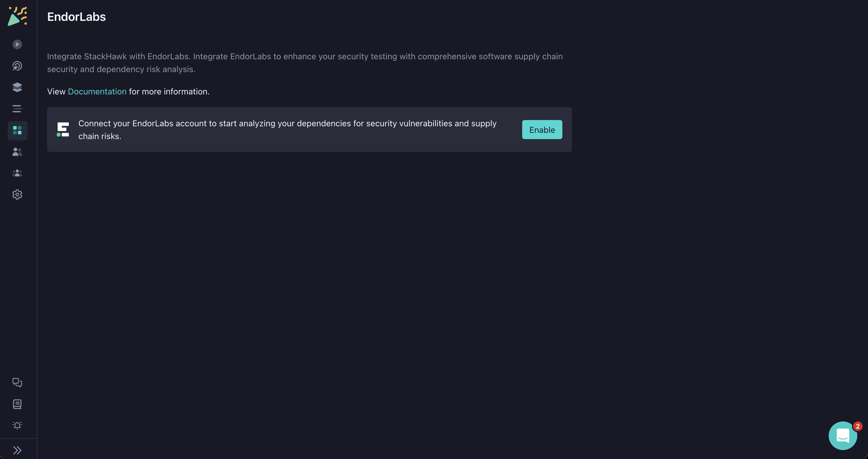Click the list view icon in the sidebar
This screenshot has height=459, width=868.
click(17, 108)
